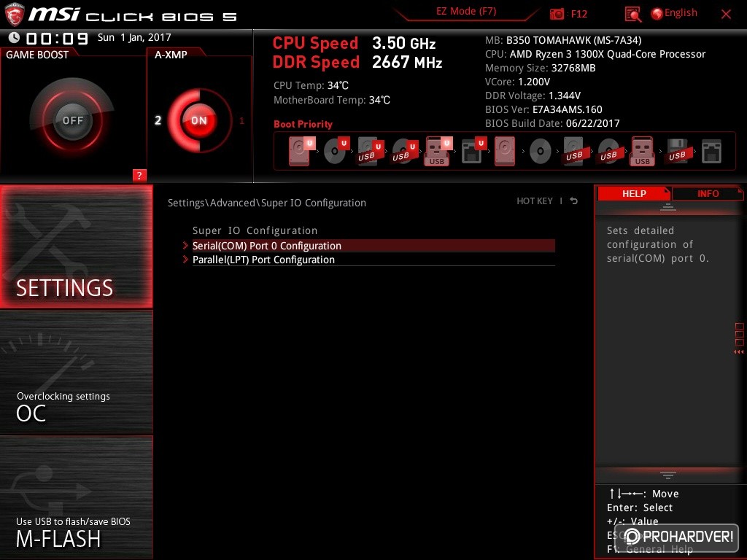The width and height of the screenshot is (747, 560).
Task: Select the legacy hard disk boot icon
Action: pos(505,151)
